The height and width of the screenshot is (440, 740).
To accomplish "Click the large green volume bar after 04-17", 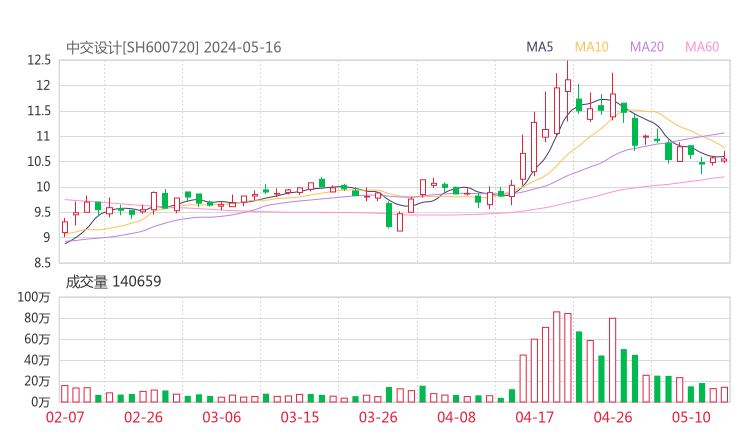I will click(579, 367).
